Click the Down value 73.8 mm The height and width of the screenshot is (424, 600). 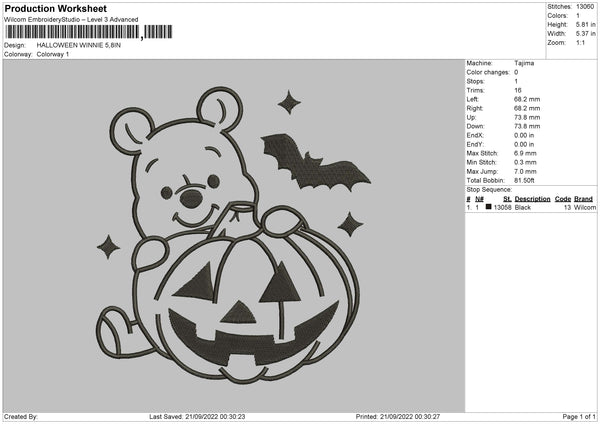[527, 126]
